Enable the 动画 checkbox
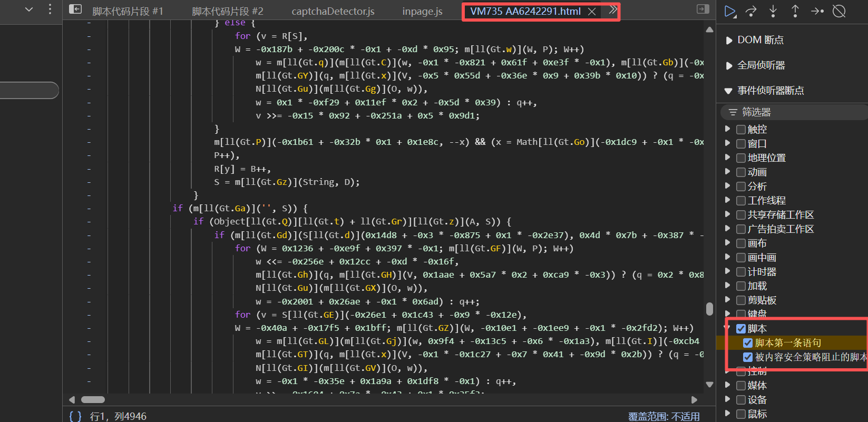868x422 pixels. tap(741, 172)
